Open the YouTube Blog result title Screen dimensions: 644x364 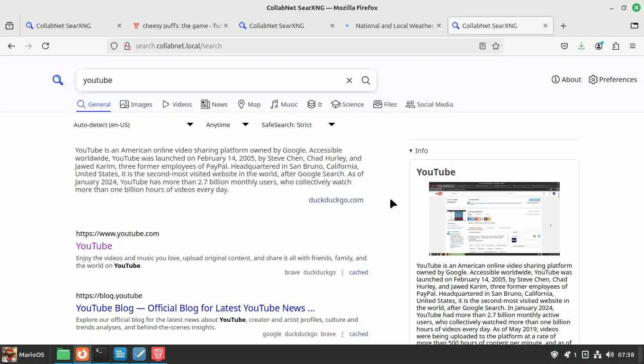pos(195,308)
